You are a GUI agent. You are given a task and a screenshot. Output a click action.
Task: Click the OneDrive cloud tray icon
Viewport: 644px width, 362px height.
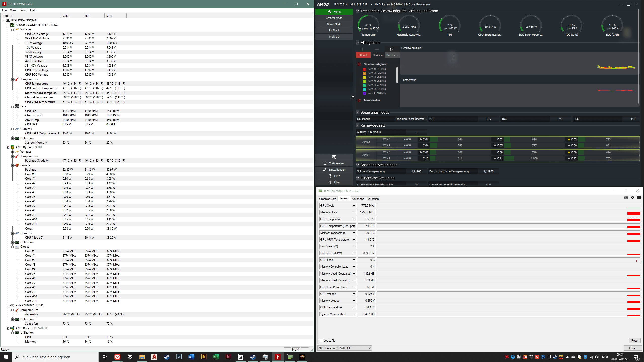(x=573, y=357)
